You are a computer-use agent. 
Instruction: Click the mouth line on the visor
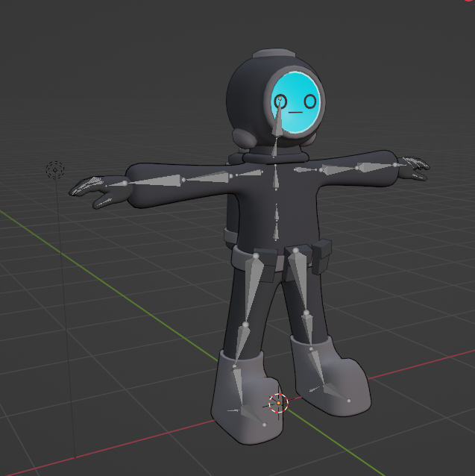click(x=295, y=113)
